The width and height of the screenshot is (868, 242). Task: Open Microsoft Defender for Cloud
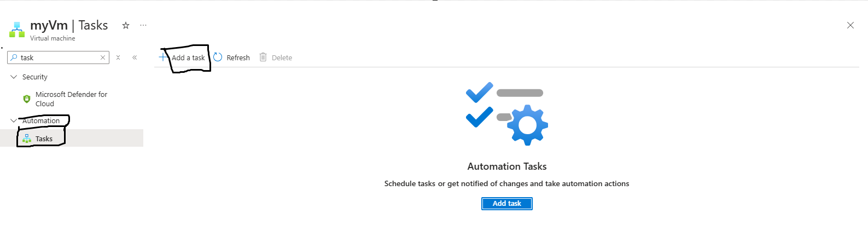click(71, 99)
